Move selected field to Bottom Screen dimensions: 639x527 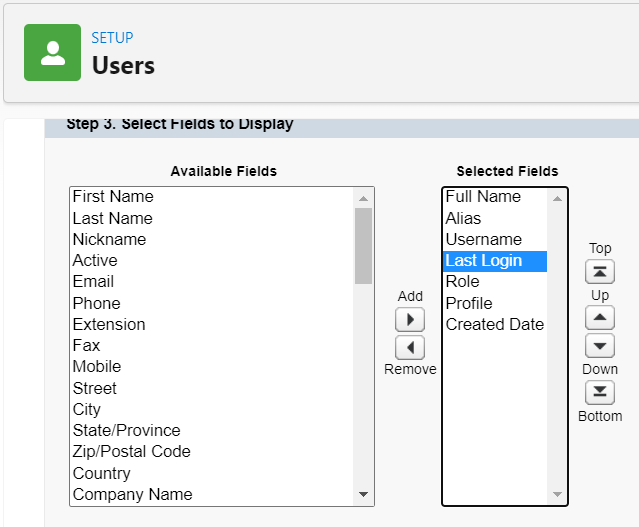coord(600,392)
